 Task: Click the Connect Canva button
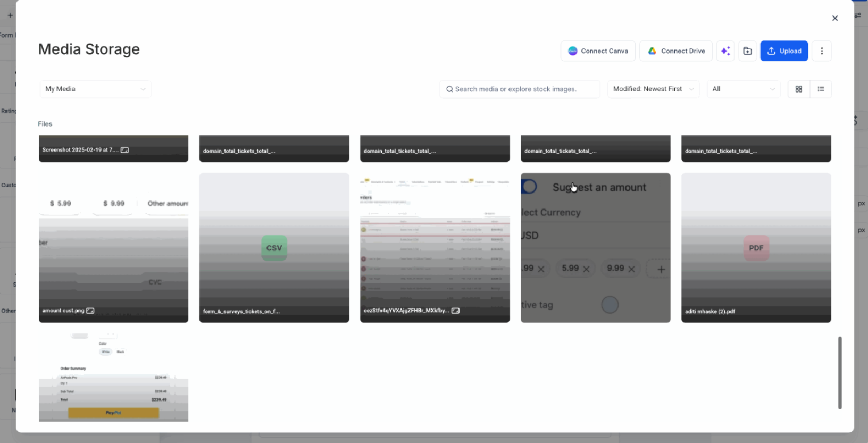point(598,51)
